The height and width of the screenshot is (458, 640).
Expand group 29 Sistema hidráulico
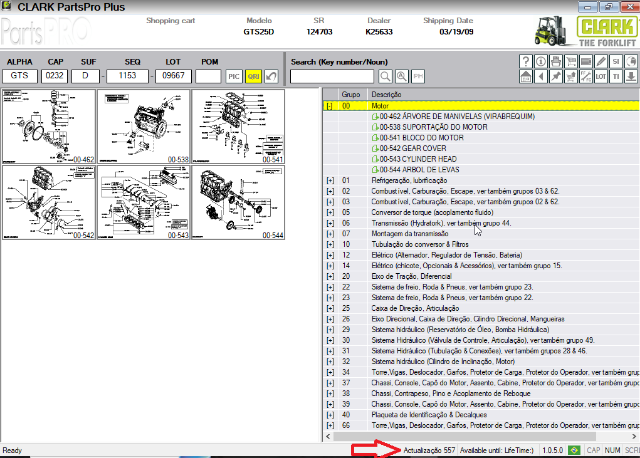click(x=330, y=329)
